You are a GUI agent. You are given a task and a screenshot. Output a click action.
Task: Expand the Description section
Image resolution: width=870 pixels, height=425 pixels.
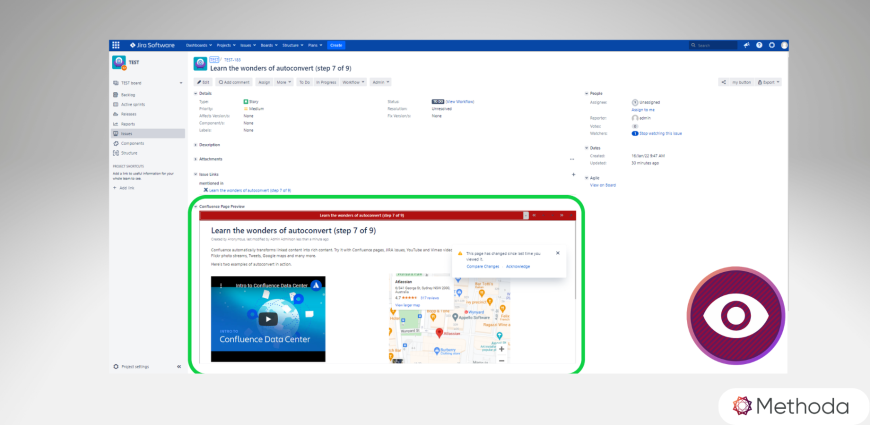tap(196, 144)
